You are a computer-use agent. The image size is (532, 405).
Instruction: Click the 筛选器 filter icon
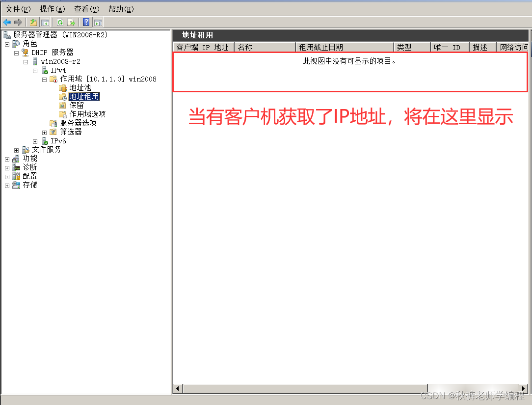point(53,132)
